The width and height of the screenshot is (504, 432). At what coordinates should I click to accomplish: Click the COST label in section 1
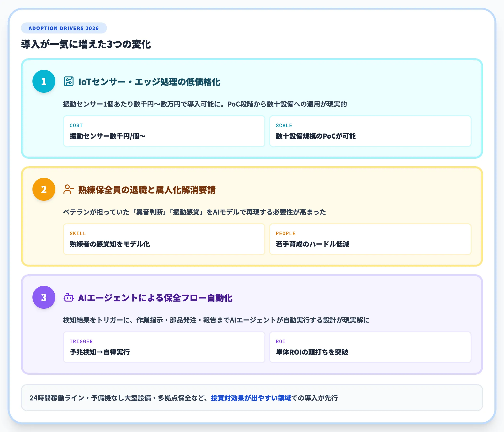click(76, 125)
